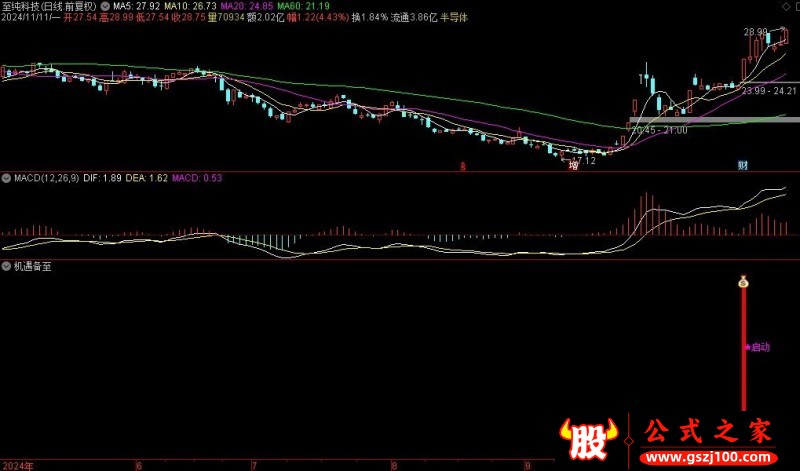The width and height of the screenshot is (800, 471).
Task: Click the change 幅1.22(4.43%) value
Action: coord(318,18)
